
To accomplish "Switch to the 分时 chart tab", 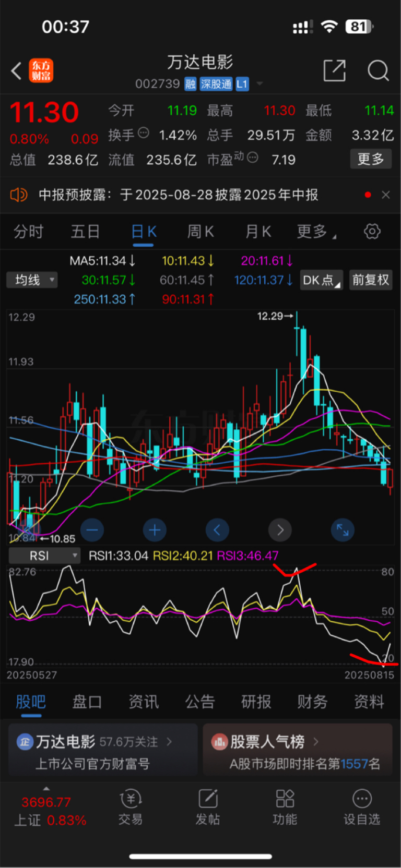I will (29, 232).
